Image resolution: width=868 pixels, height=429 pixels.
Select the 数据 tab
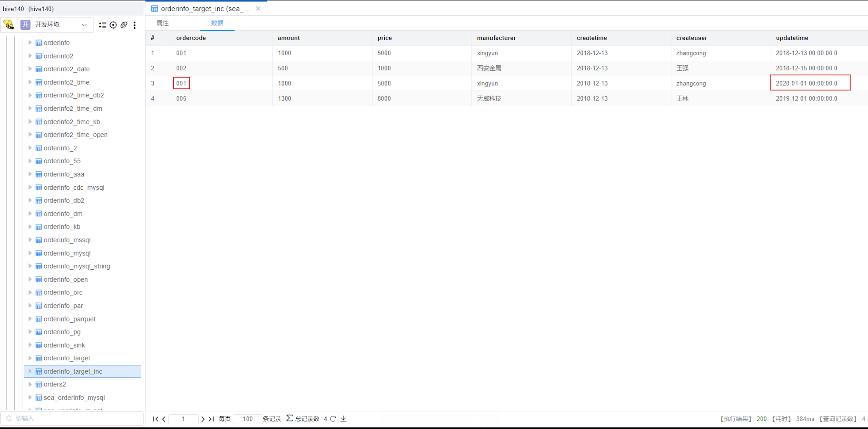[217, 23]
